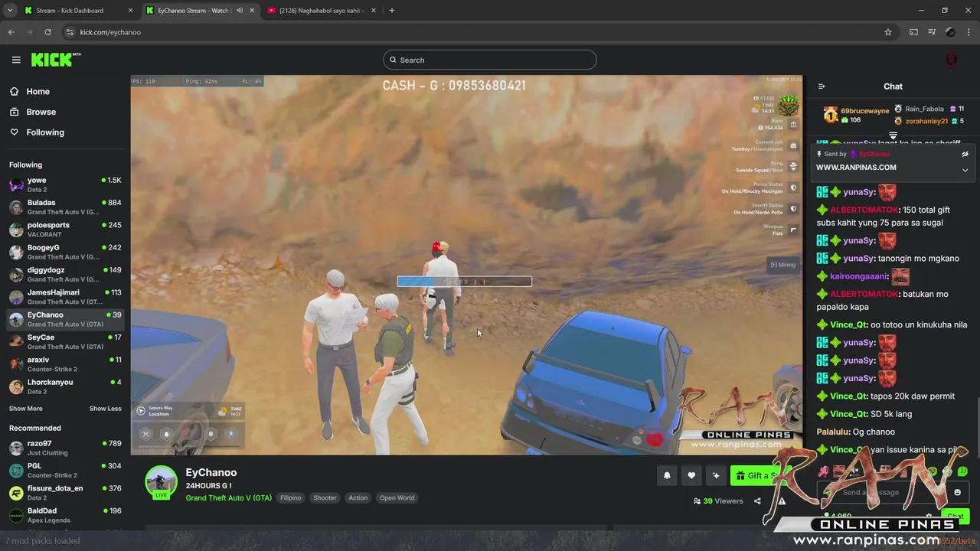Open Browse in sidebar
The width and height of the screenshot is (980, 551).
(41, 112)
